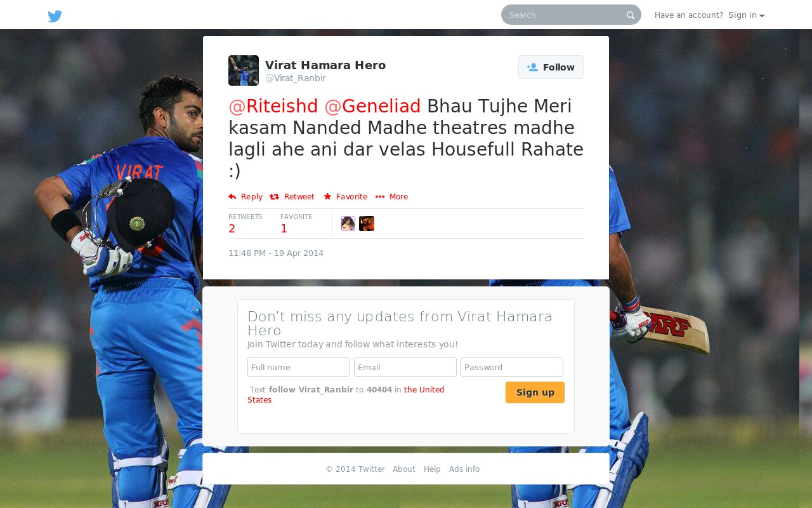This screenshot has height=508, width=812.
Task: Click the Sign up button
Action: [535, 392]
